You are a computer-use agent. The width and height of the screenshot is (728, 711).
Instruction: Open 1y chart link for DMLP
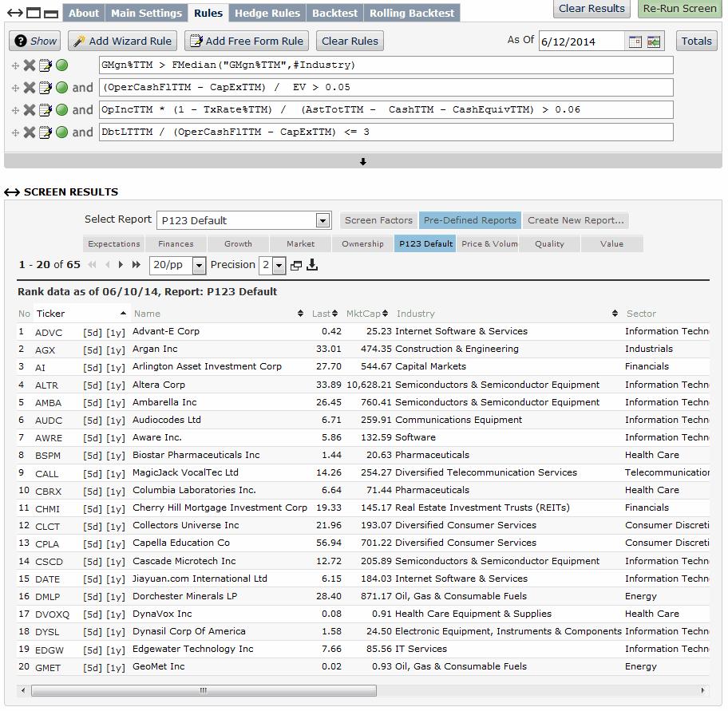click(116, 597)
